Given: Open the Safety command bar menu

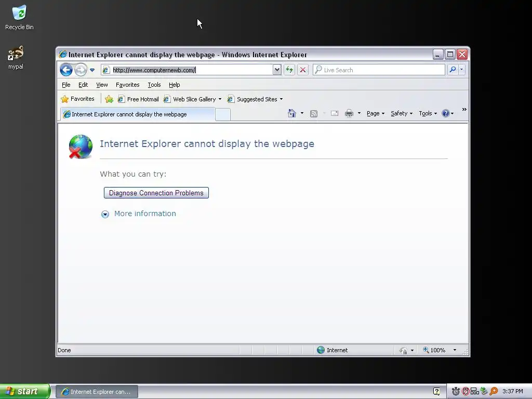Looking at the screenshot, I should (x=402, y=113).
